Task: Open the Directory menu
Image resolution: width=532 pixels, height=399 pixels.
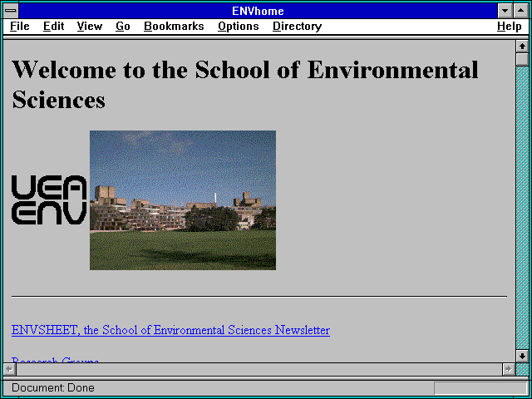Action: pos(298,27)
